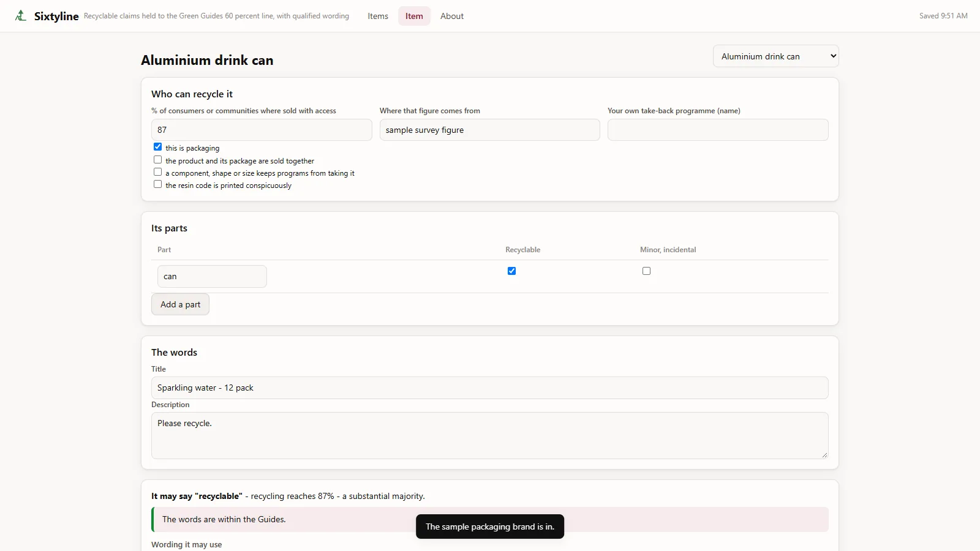
Task: Click the tagline about Green Guides 60 percent
Action: [x=216, y=16]
